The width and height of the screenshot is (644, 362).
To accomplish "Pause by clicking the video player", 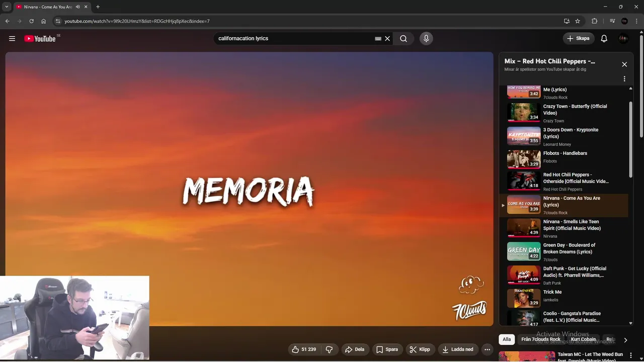I will pyautogui.click(x=249, y=189).
